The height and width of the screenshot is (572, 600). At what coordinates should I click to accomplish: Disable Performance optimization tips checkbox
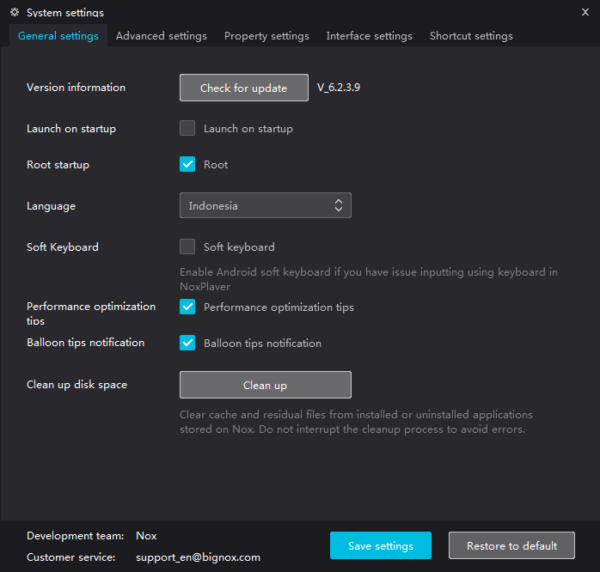point(187,307)
